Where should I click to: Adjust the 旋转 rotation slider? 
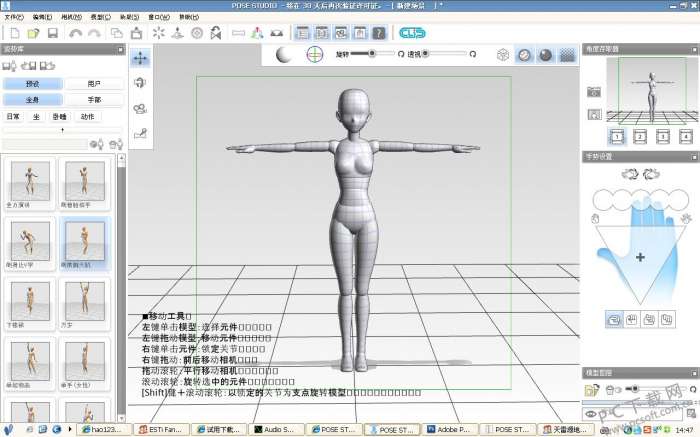coord(372,53)
